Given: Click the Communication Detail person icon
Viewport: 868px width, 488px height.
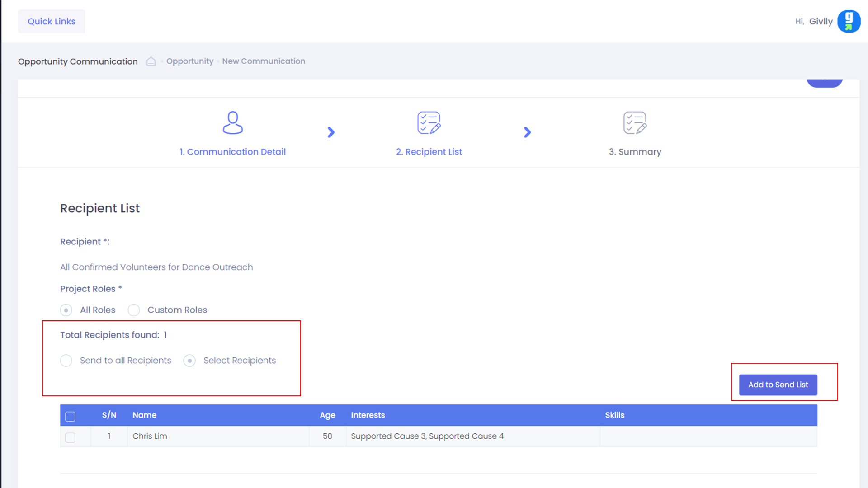Looking at the screenshot, I should tap(232, 123).
